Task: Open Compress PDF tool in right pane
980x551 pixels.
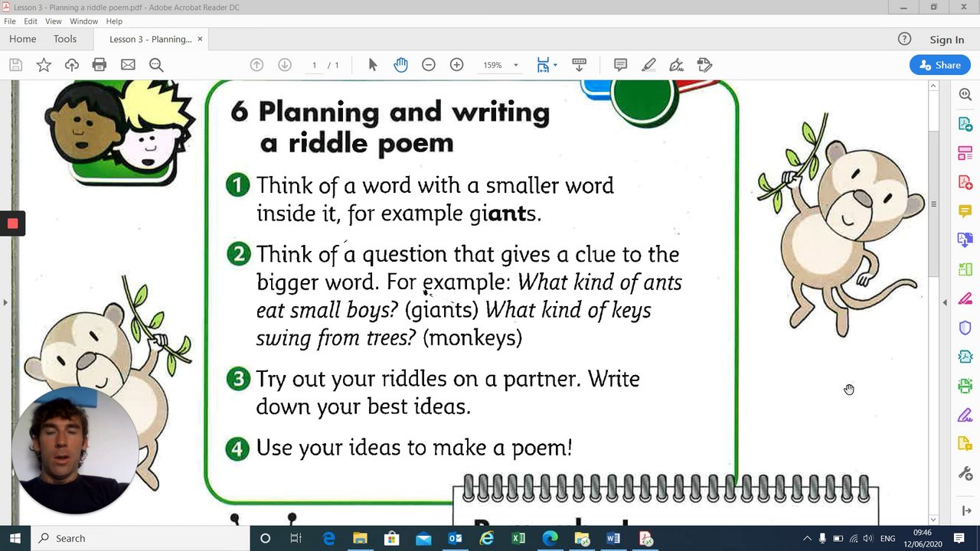Action: point(965,357)
